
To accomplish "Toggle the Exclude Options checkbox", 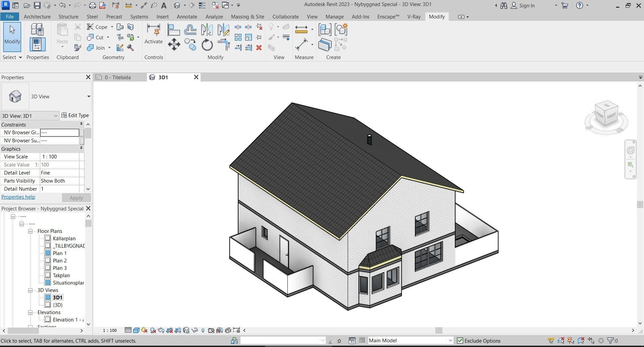I will (460, 341).
